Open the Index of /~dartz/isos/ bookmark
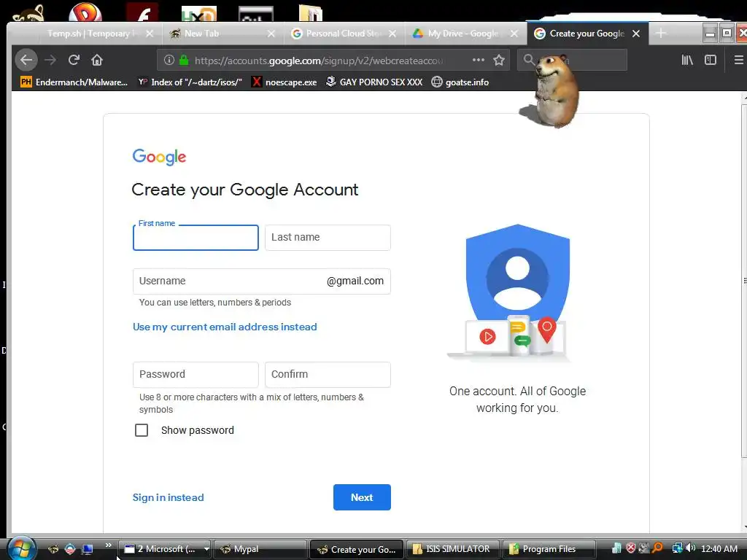 pos(190,82)
